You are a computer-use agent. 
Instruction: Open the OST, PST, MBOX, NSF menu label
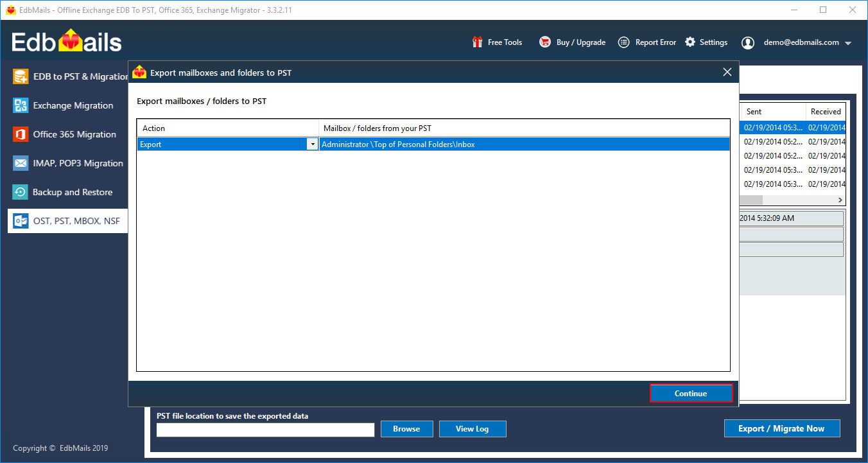click(x=76, y=221)
